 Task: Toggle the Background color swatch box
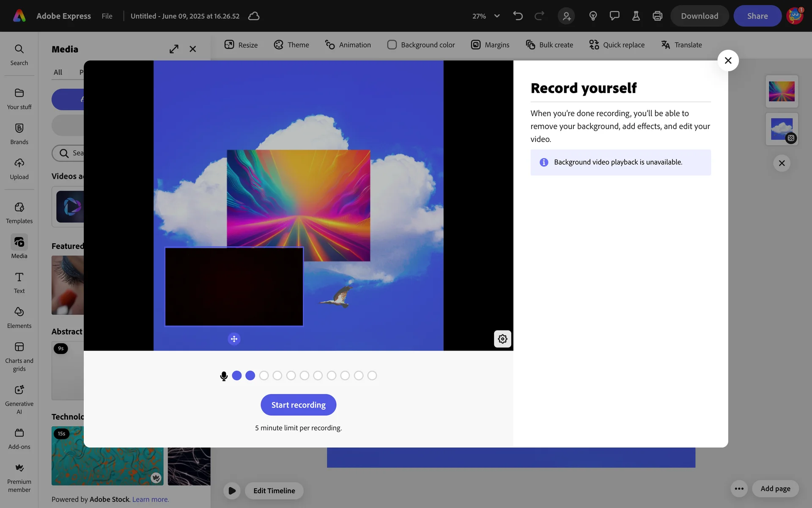[x=392, y=45]
